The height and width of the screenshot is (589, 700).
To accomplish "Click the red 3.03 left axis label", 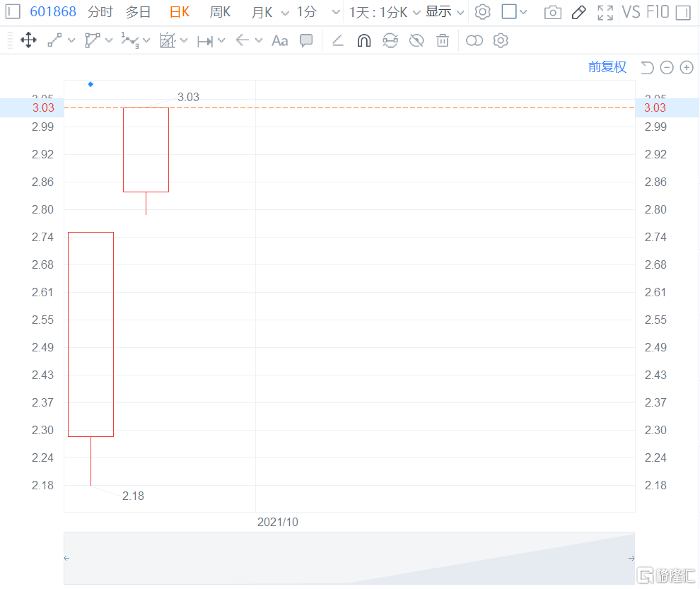I will (x=43, y=107).
